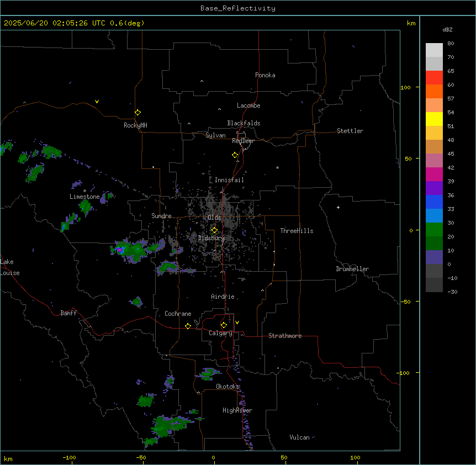This screenshot has height=465, width=476.
Task: Click the RockyMH label
Action: tap(135, 125)
